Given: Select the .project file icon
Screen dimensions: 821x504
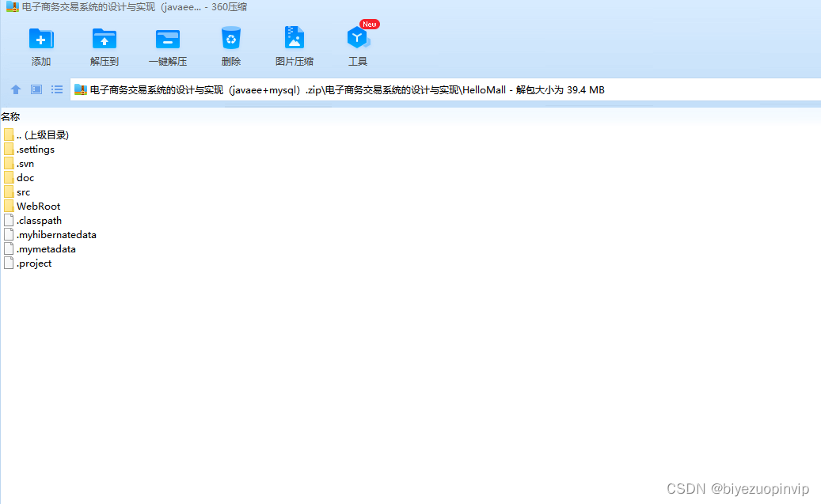Looking at the screenshot, I should (9, 263).
